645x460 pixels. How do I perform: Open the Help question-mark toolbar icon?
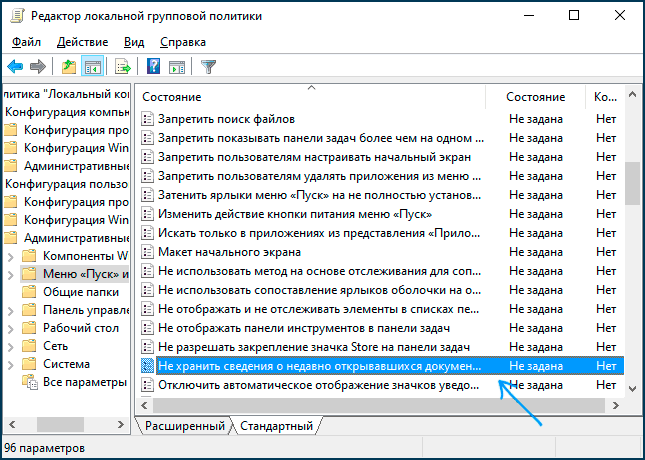[x=153, y=66]
